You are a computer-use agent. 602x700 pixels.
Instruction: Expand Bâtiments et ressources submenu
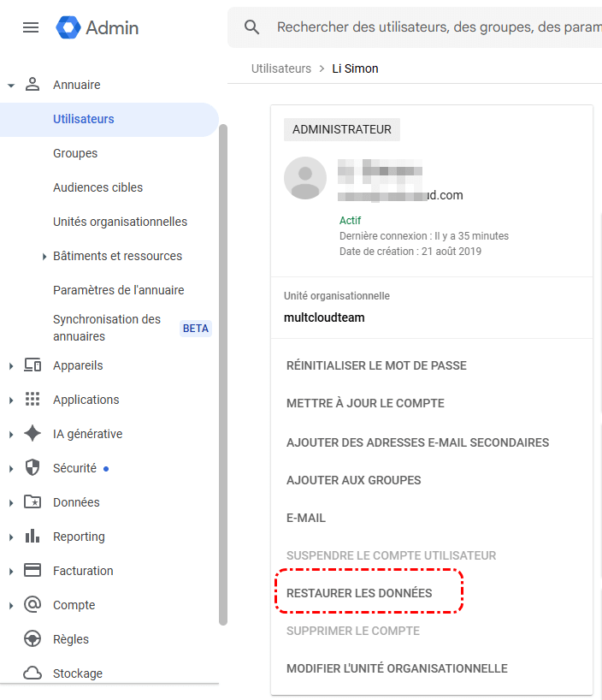coord(44,257)
